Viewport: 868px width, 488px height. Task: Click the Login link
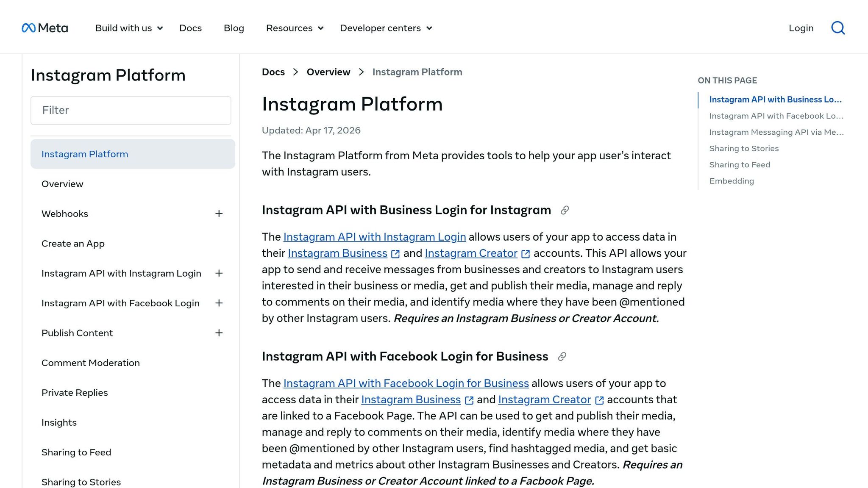(x=801, y=28)
